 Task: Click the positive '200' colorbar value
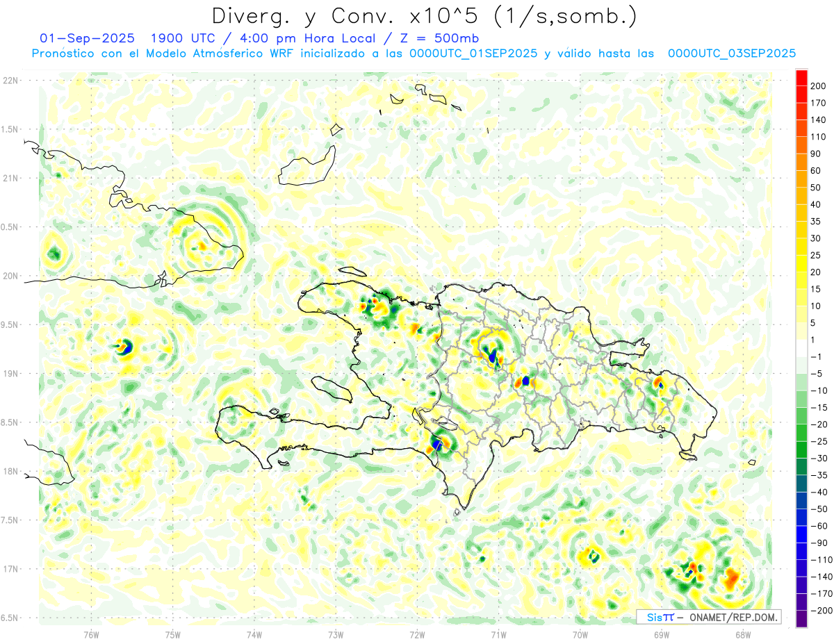[x=819, y=86]
